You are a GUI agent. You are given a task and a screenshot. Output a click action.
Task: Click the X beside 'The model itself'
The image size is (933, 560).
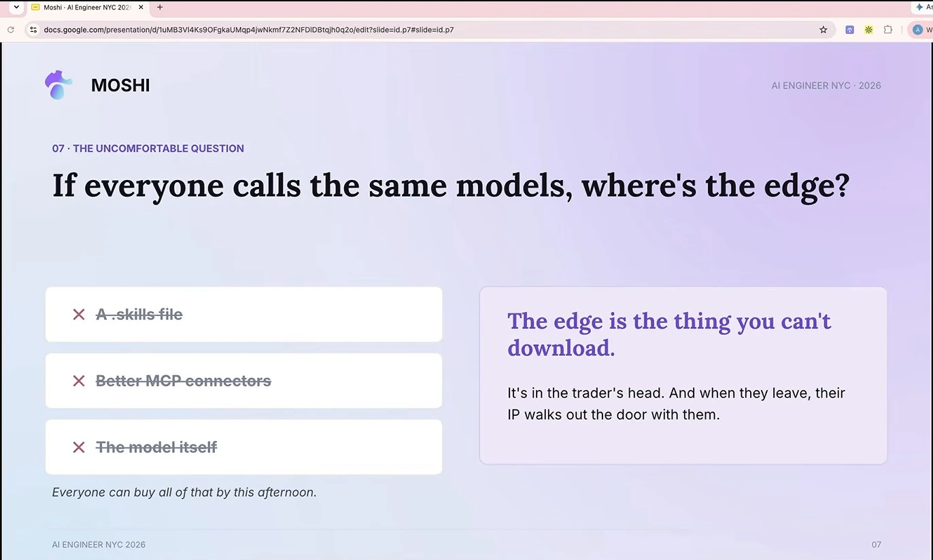tap(79, 447)
